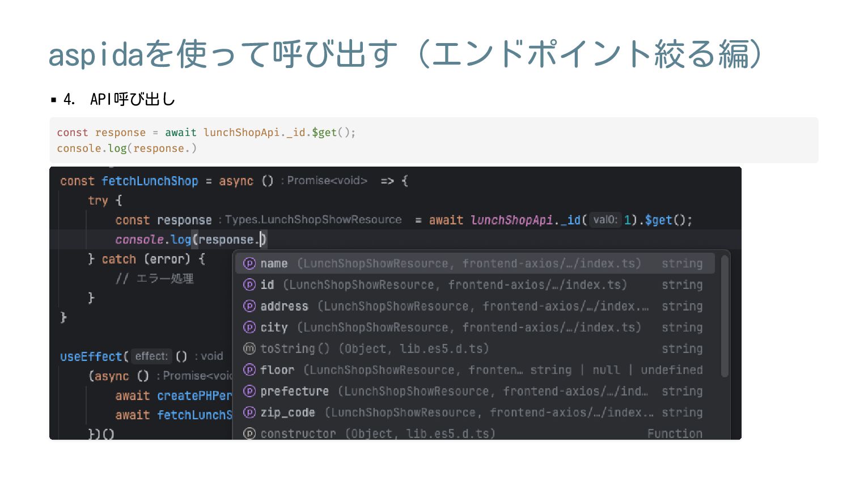Click the catch keyword in the editor
Viewport: 868px width, 489px height.
pos(119,259)
